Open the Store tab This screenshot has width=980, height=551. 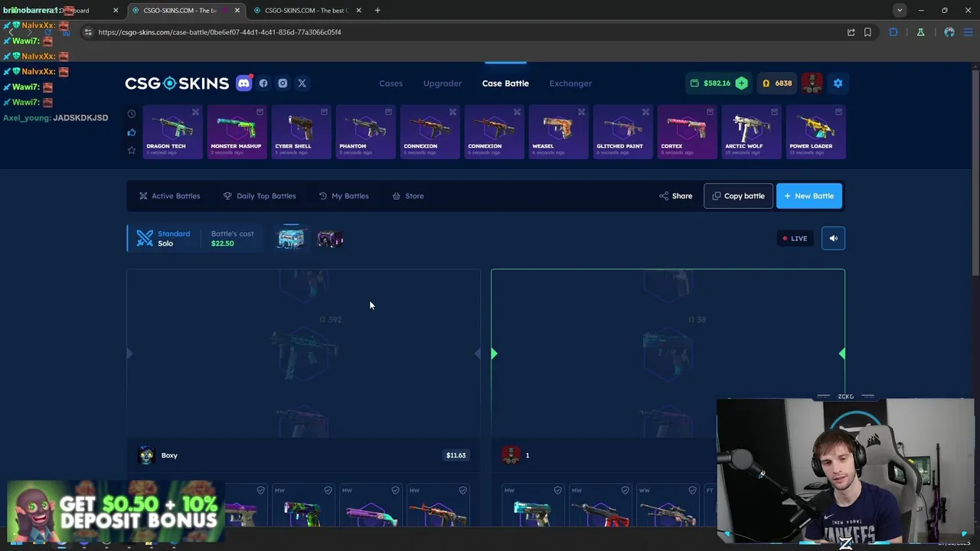pos(408,196)
